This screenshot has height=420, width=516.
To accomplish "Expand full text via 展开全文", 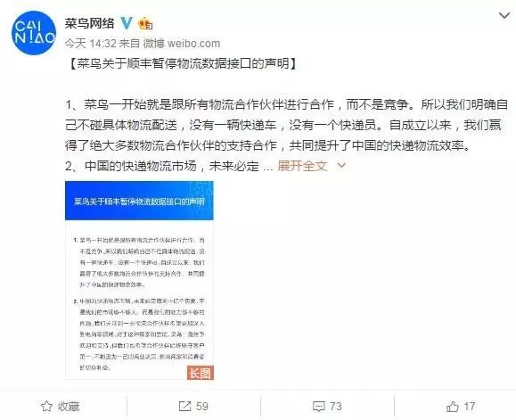I will point(302,166).
